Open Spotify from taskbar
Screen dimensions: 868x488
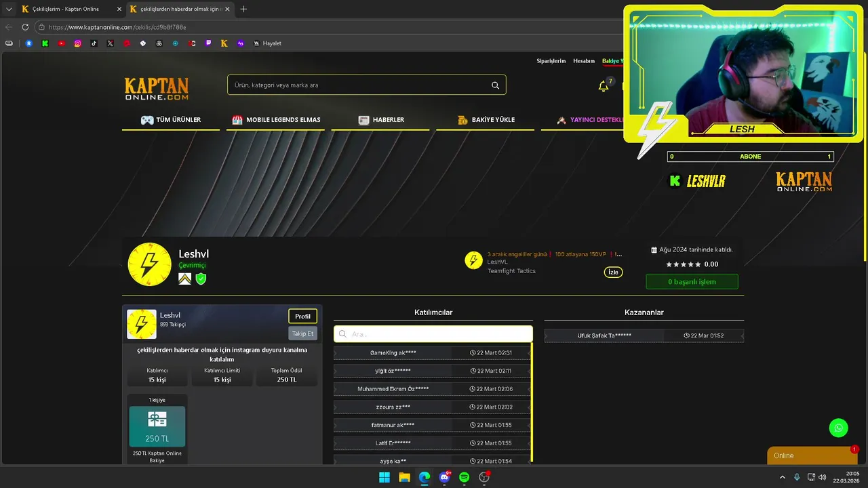coord(465,477)
